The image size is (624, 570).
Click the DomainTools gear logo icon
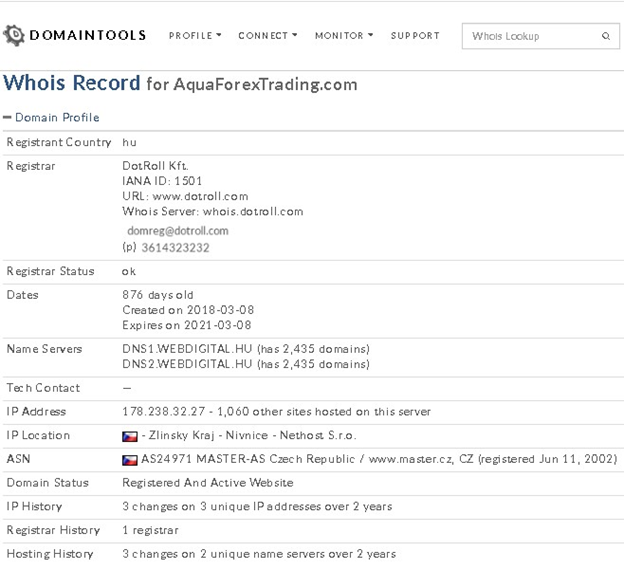[14, 35]
